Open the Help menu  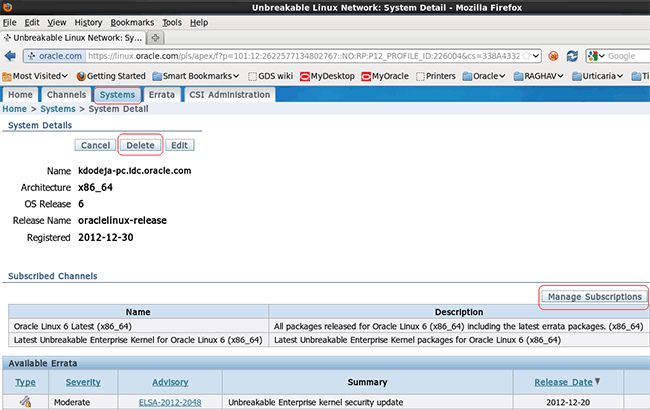click(x=199, y=22)
